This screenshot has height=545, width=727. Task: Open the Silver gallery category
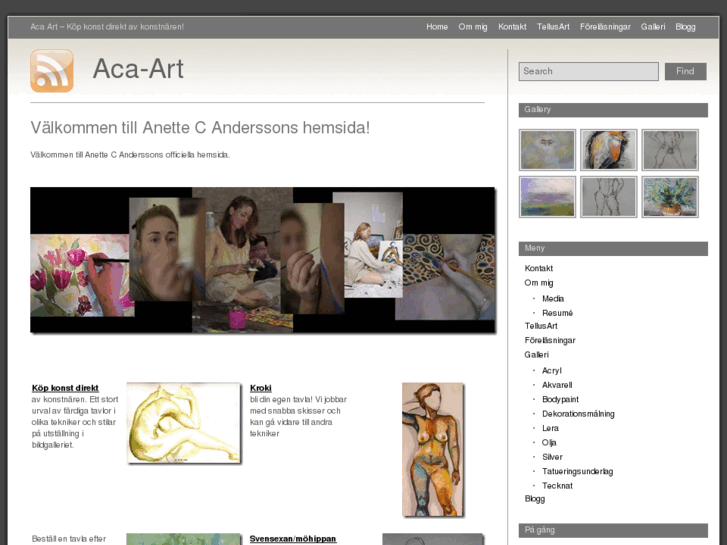pos(552,457)
